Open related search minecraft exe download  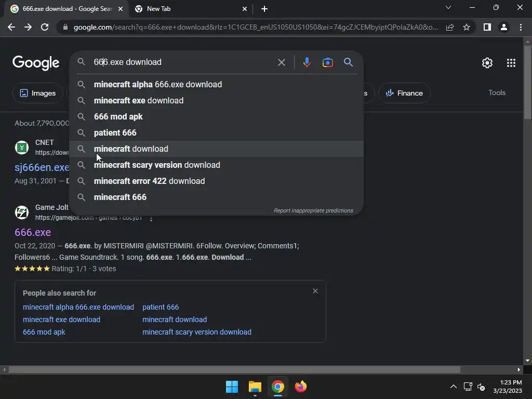coord(61,320)
